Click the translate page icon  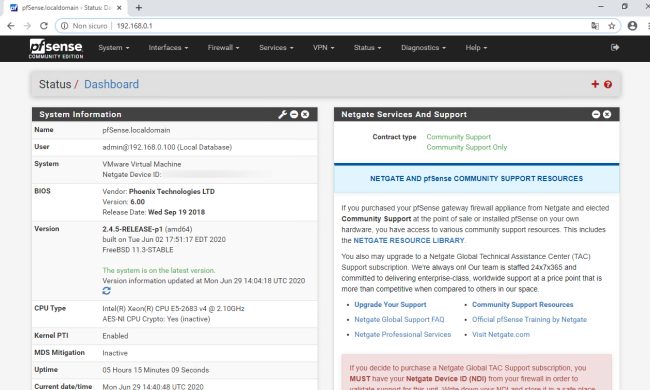pos(595,26)
